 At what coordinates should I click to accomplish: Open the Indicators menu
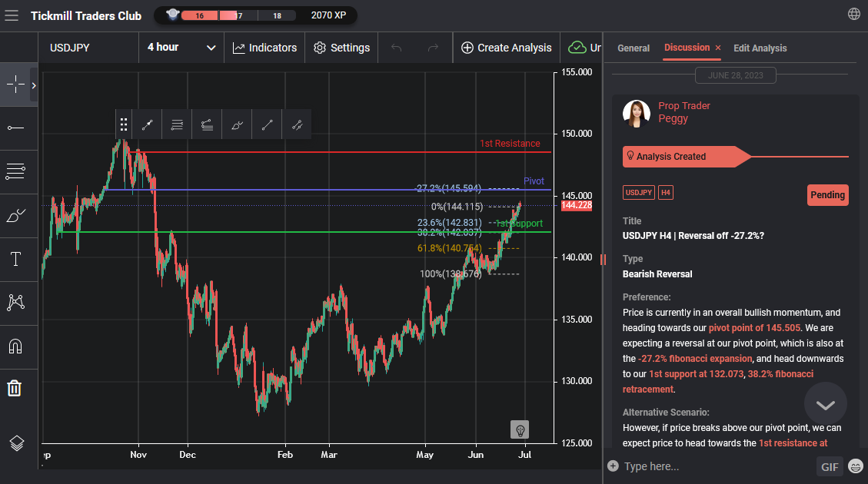pyautogui.click(x=264, y=48)
